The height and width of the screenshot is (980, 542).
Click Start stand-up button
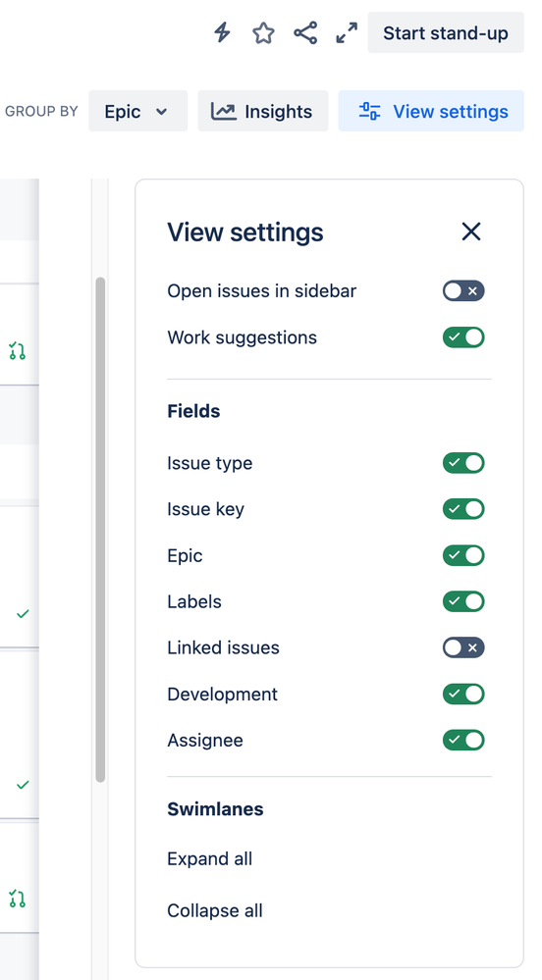(446, 32)
